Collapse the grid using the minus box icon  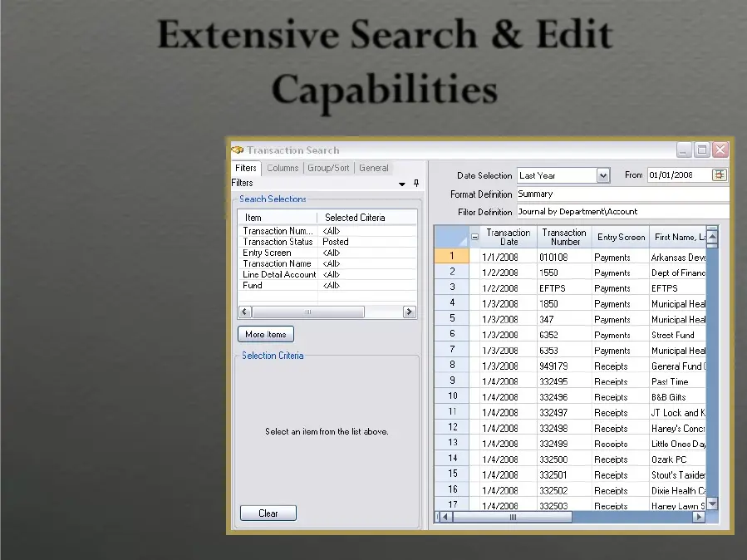(474, 237)
